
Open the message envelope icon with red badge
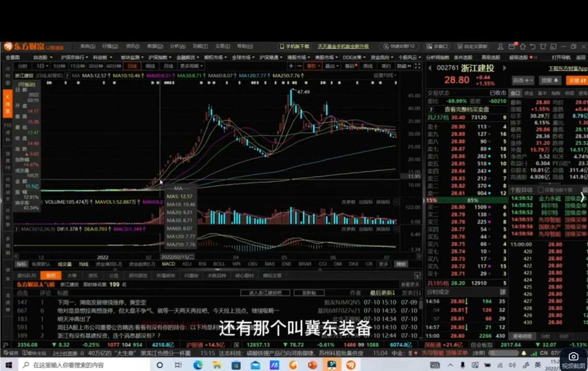(513, 46)
